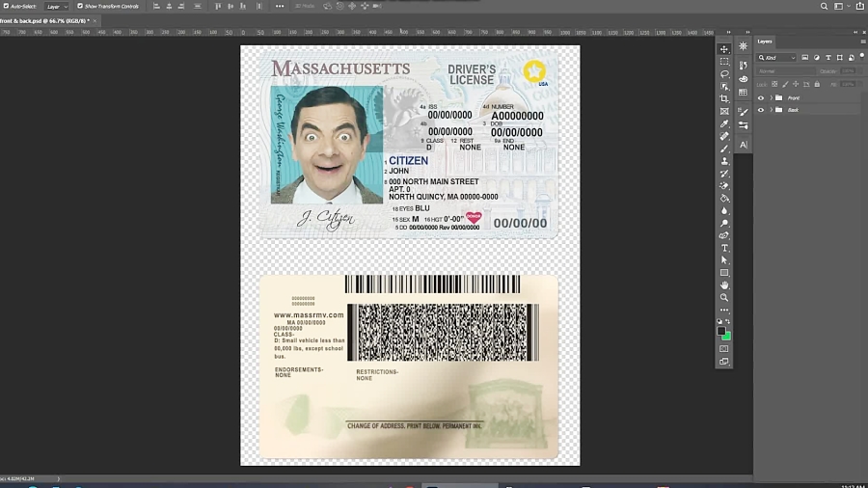The image size is (868, 488).
Task: Open the History panel icon
Action: [x=744, y=65]
